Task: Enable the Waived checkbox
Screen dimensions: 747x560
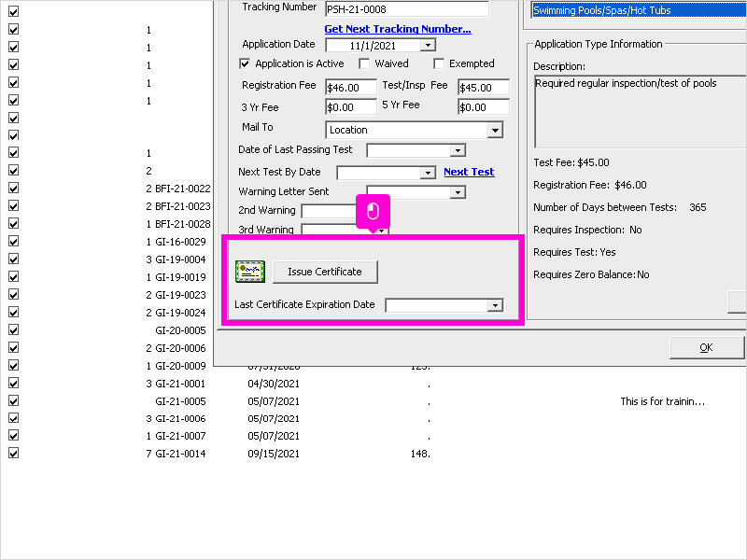Action: click(x=364, y=63)
